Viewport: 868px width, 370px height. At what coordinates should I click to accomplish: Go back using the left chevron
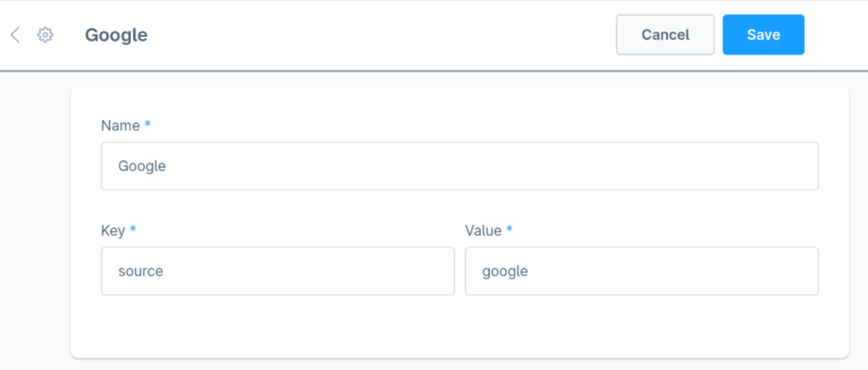click(x=15, y=35)
